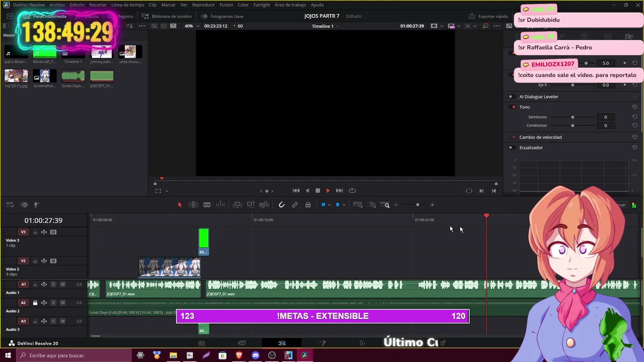
Task: Select the Blade edit tool
Action: [x=207, y=205]
